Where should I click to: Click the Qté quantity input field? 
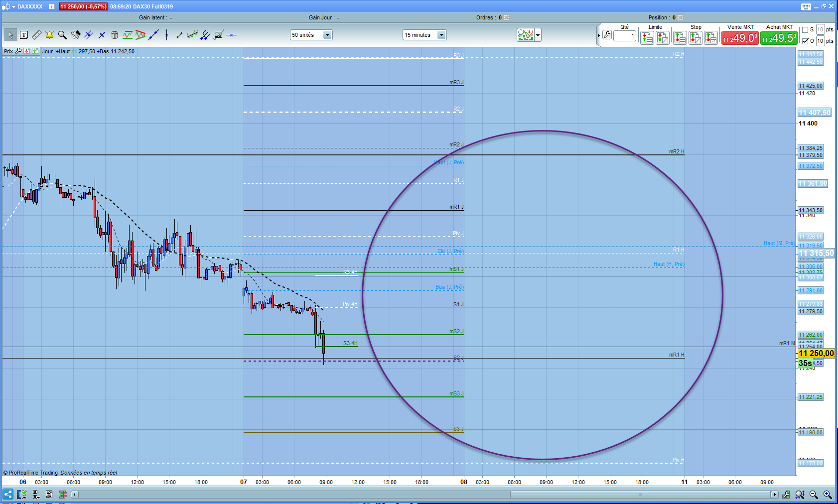(x=625, y=36)
